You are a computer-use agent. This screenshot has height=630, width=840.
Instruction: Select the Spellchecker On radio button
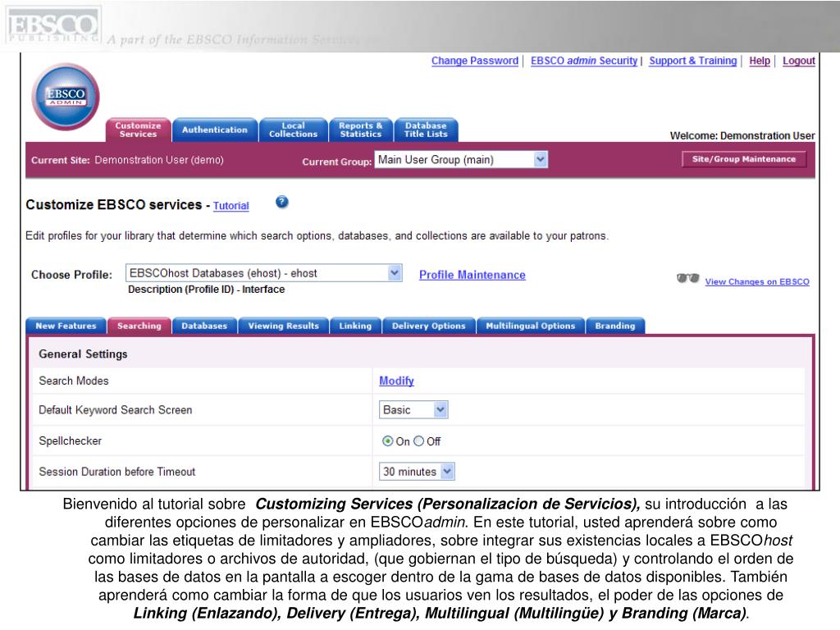pyautogui.click(x=387, y=441)
